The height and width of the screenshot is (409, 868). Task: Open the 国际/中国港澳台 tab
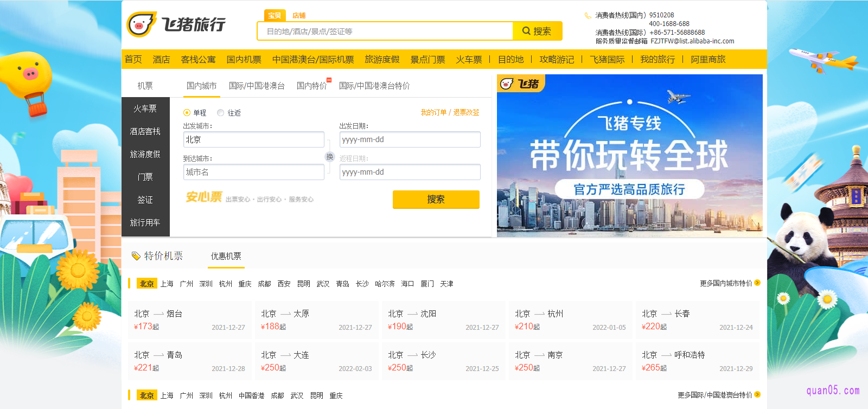pos(257,86)
